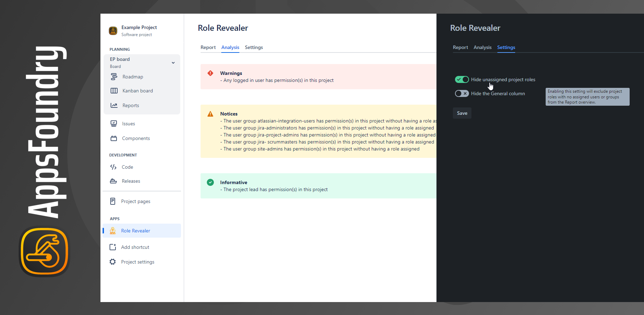The image size is (644, 315).
Task: Click the 'Hide the General column' label
Action: pyautogui.click(x=498, y=93)
